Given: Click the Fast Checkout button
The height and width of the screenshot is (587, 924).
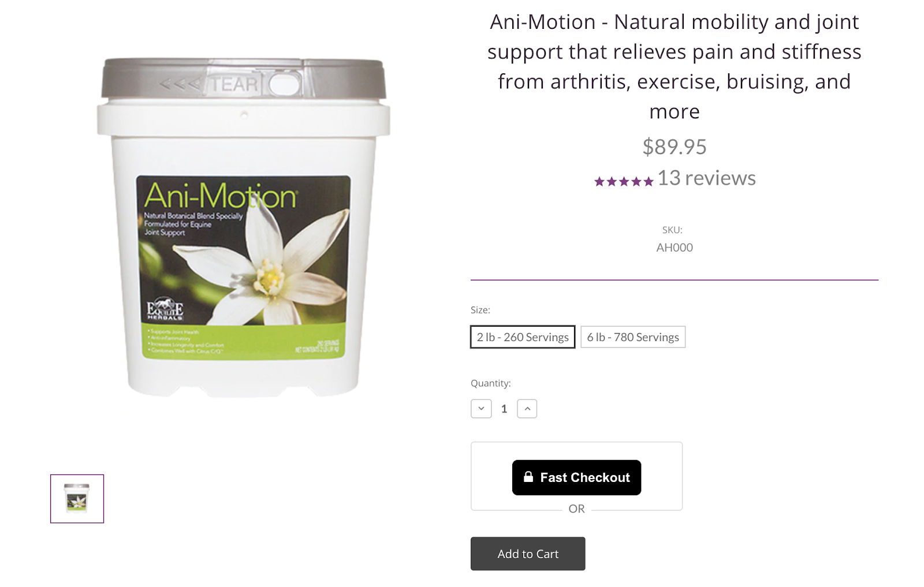Looking at the screenshot, I should [576, 477].
